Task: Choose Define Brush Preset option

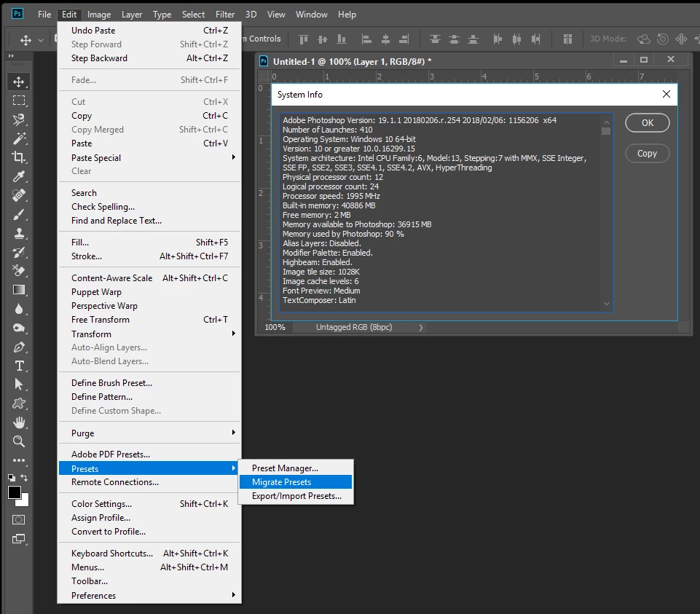Action: point(149,382)
